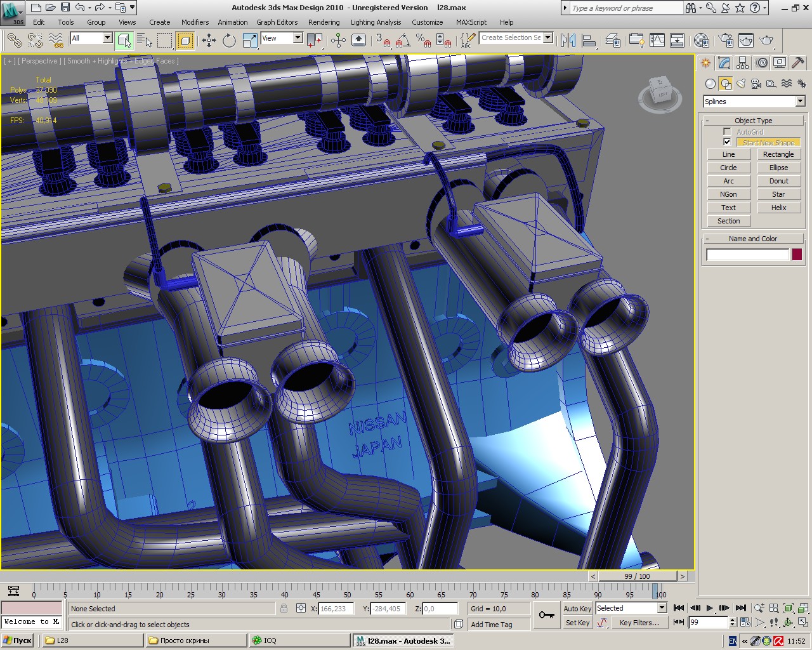Open the Splines category dropdown

point(754,102)
